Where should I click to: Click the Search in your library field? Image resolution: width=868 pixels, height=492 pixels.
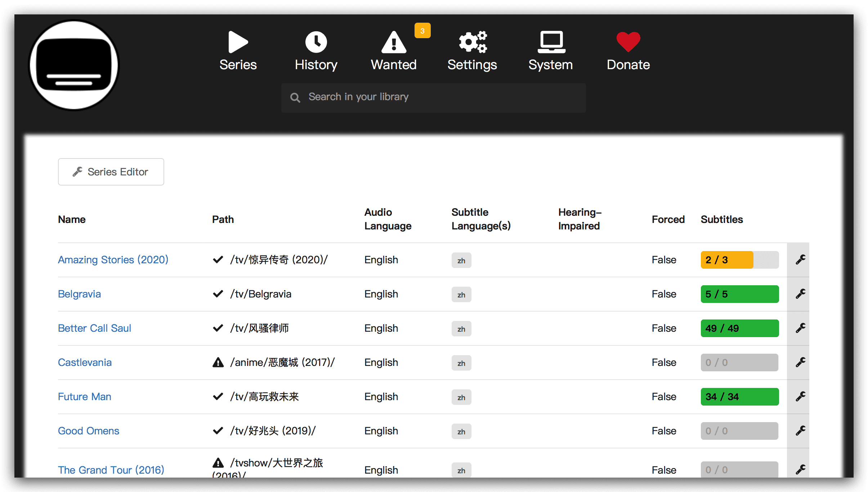(x=433, y=97)
